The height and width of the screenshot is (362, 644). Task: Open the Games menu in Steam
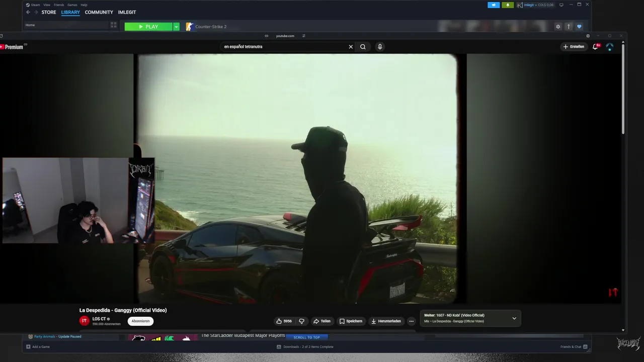72,5
